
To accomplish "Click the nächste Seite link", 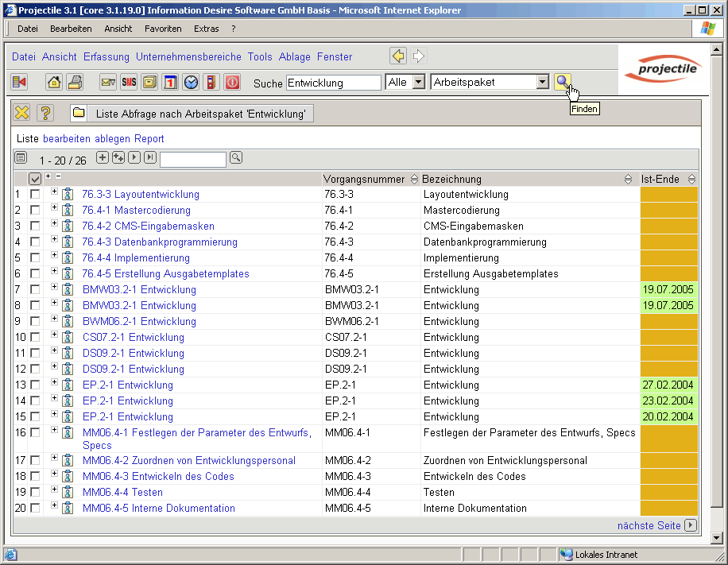I will tap(649, 525).
